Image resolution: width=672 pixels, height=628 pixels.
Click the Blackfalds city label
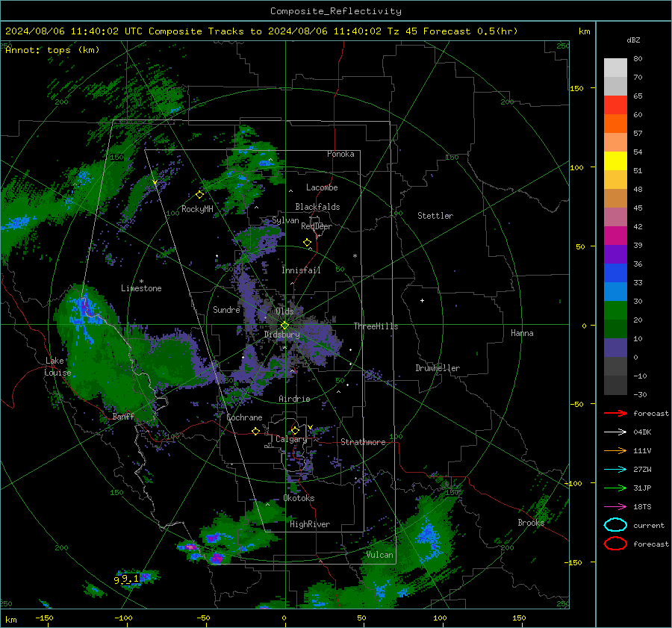pyautogui.click(x=317, y=207)
